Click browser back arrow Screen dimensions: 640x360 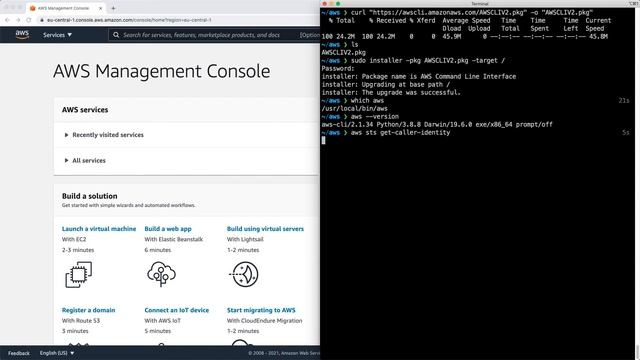click(x=7, y=20)
